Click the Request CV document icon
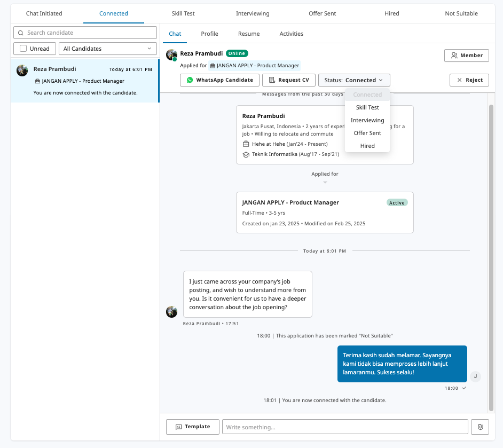 (x=272, y=80)
